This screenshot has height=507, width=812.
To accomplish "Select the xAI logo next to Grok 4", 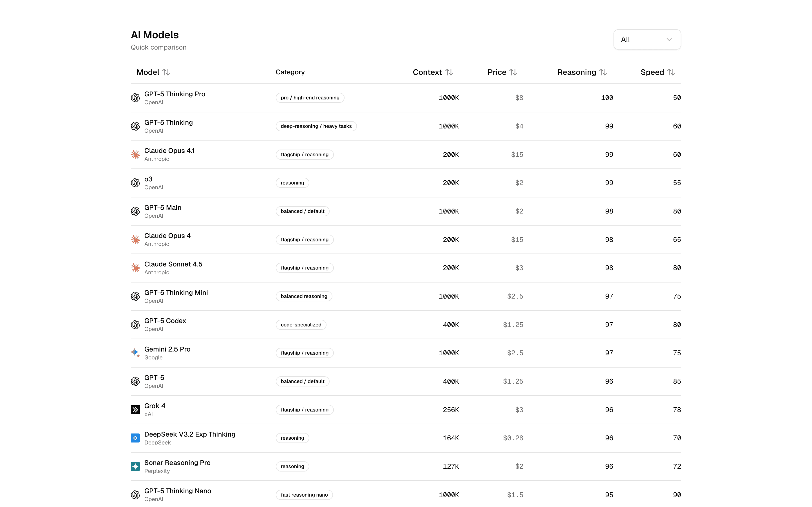I will click(135, 410).
